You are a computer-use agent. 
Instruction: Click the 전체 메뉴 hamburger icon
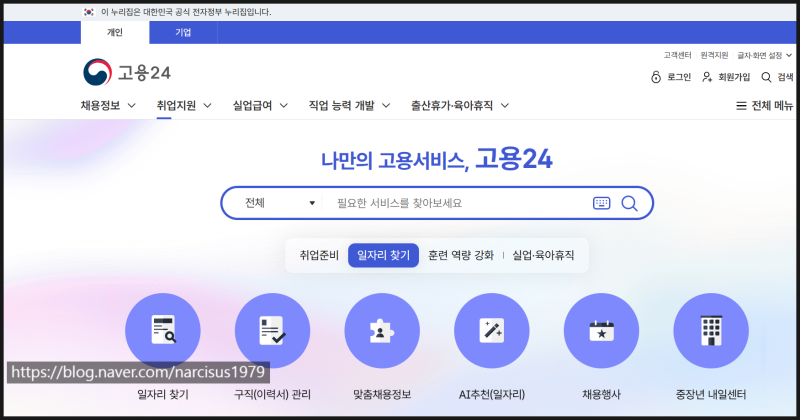741,106
